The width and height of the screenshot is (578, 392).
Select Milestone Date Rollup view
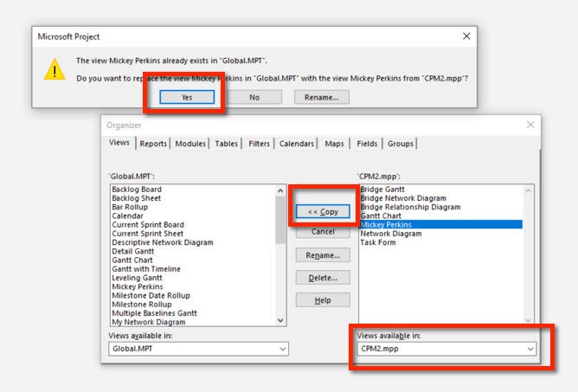click(151, 295)
